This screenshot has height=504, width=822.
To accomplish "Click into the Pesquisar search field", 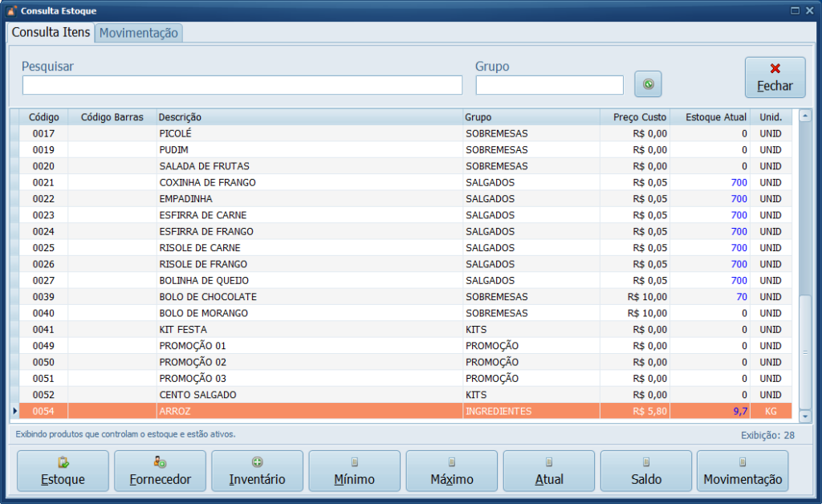I will [242, 85].
